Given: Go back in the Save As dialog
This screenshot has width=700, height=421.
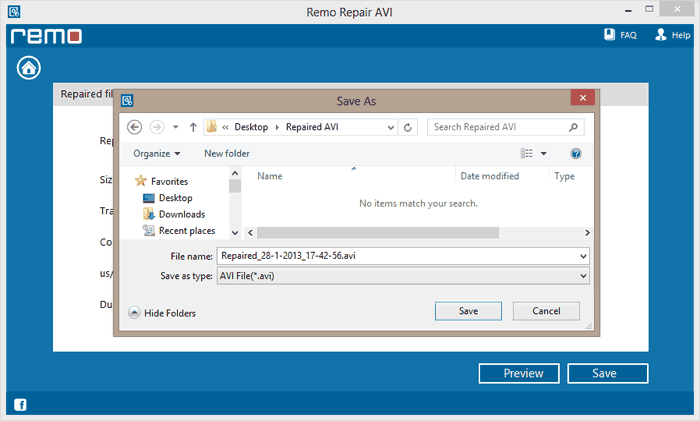Looking at the screenshot, I should pos(134,127).
